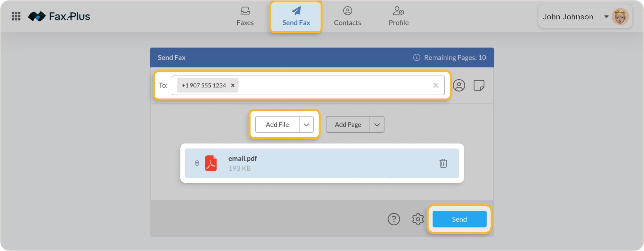Click the Faxes inbox icon
644x251 pixels.
click(245, 10)
